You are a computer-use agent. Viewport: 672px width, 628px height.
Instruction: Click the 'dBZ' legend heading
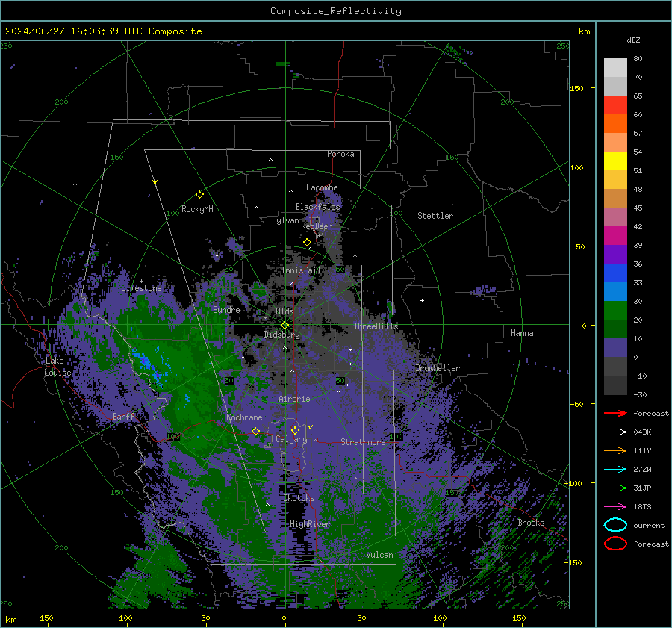coord(633,40)
